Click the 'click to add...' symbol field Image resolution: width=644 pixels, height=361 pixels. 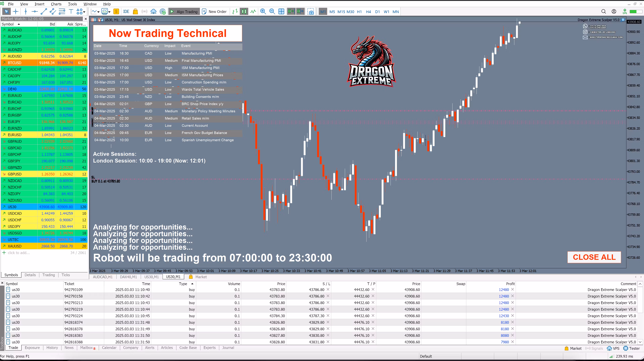coord(19,253)
